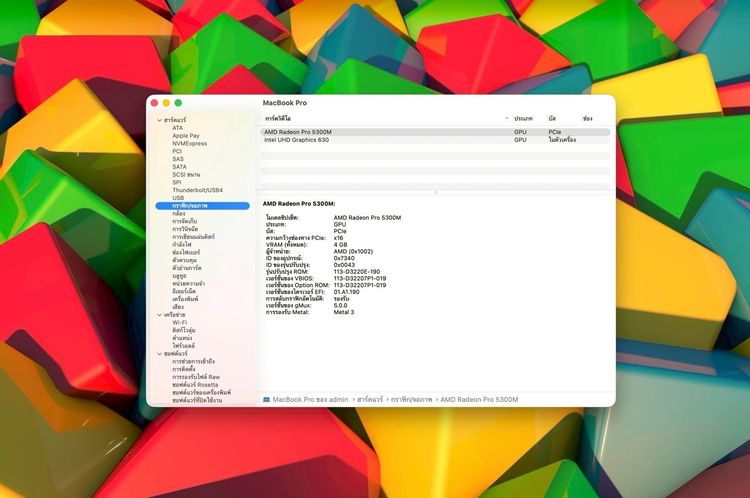Open the SATA hardware entry
The width and height of the screenshot is (750, 498).
179,167
